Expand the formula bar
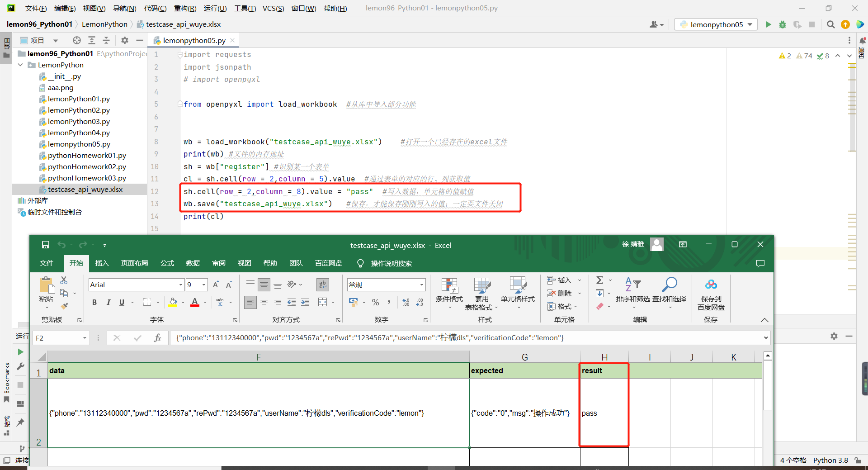 766,338
